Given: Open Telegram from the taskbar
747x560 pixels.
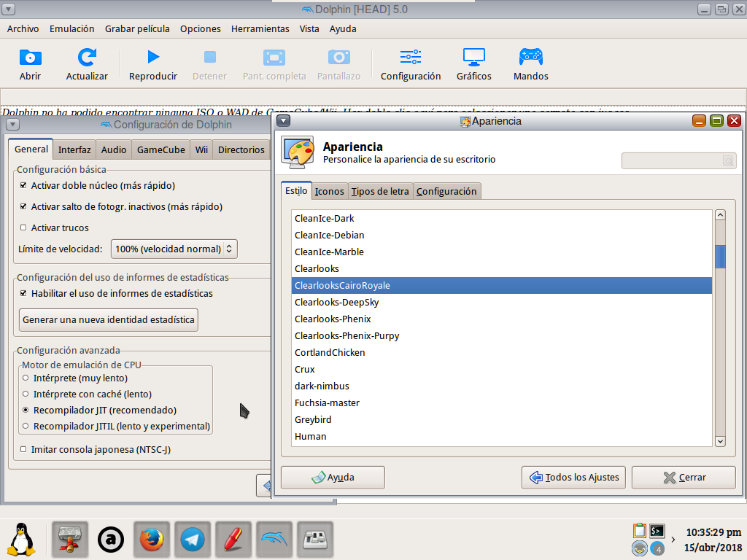Looking at the screenshot, I should [x=193, y=540].
